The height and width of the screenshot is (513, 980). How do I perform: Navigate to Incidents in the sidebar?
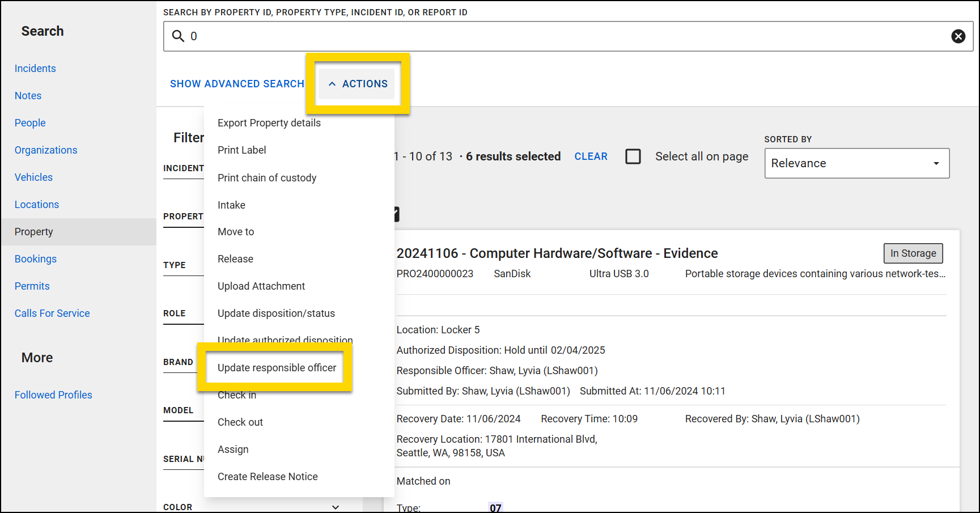click(x=35, y=68)
